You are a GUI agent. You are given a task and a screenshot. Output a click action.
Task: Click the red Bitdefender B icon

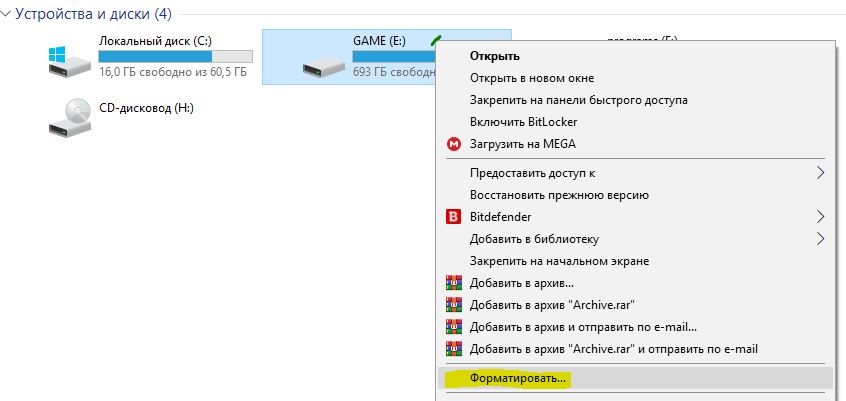point(454,217)
